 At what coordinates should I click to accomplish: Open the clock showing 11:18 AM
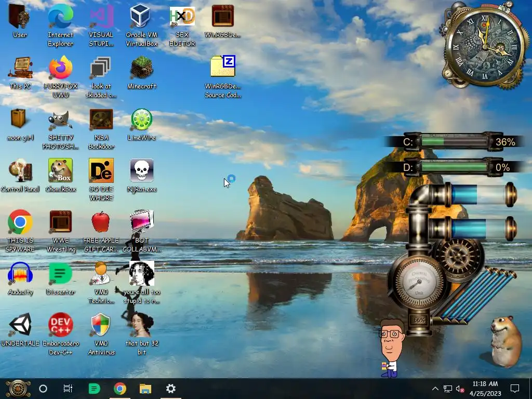click(485, 389)
